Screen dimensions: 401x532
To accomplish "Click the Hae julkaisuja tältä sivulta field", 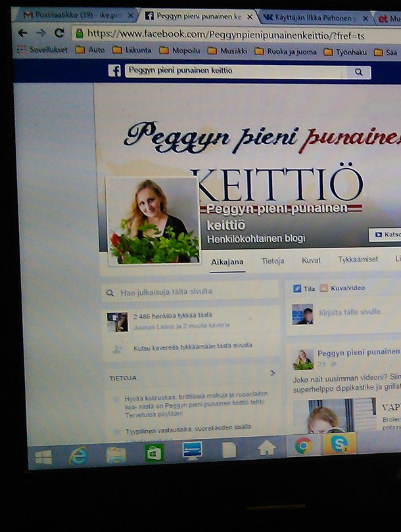I will pyautogui.click(x=190, y=292).
